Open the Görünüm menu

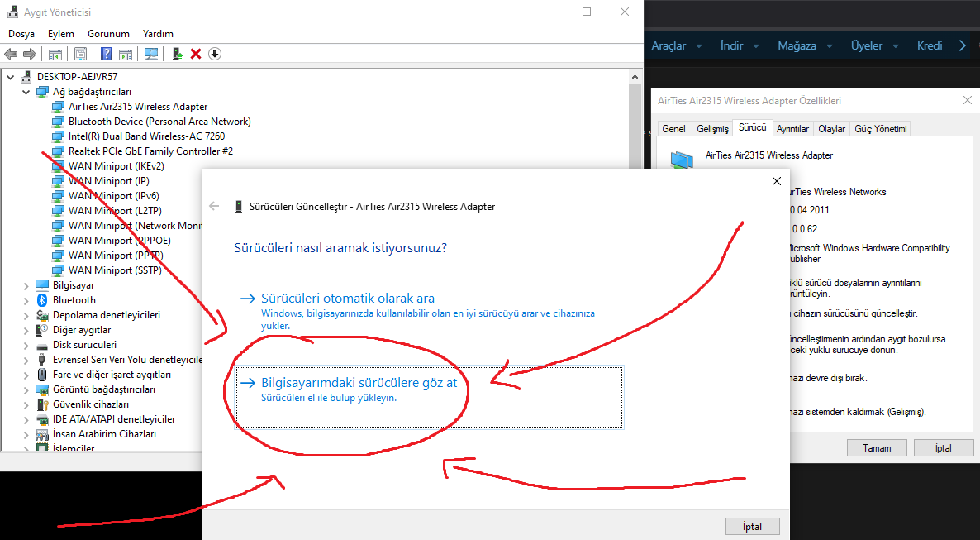click(x=109, y=34)
